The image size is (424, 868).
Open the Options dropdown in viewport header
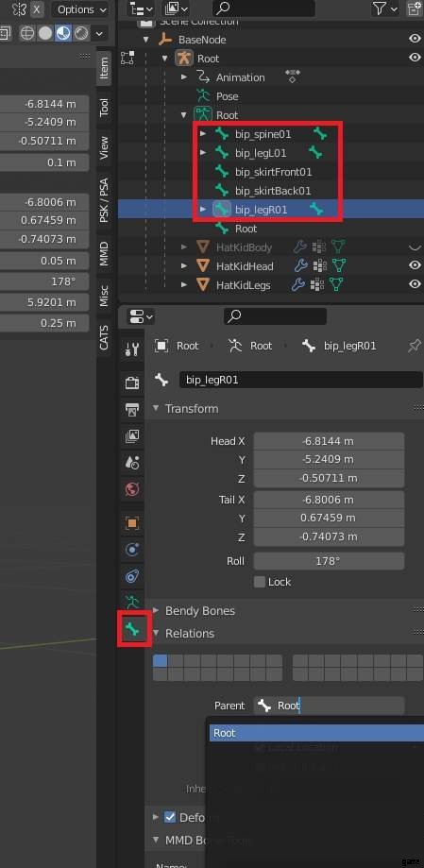tap(81, 9)
